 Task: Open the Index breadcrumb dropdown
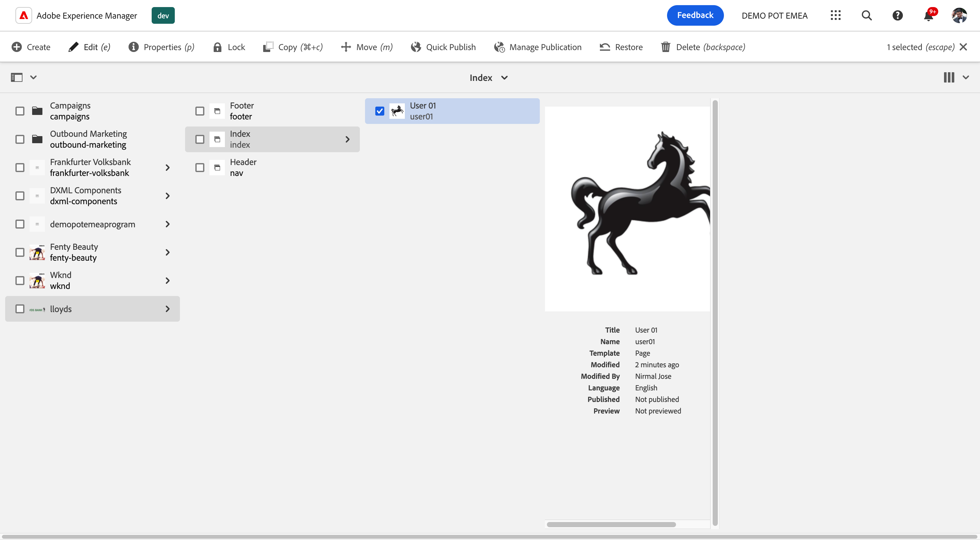[x=488, y=78]
